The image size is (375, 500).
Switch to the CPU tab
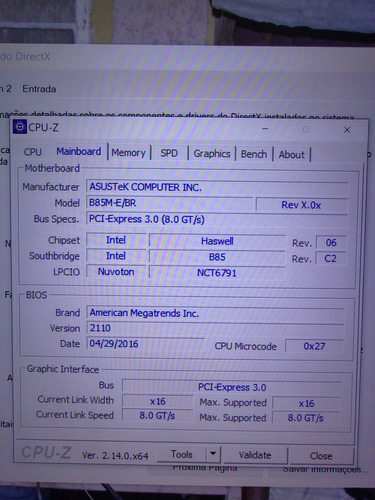pyautogui.click(x=33, y=152)
